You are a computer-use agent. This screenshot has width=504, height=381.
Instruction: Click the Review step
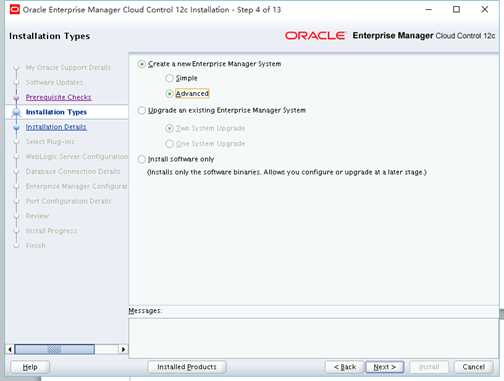coord(37,216)
